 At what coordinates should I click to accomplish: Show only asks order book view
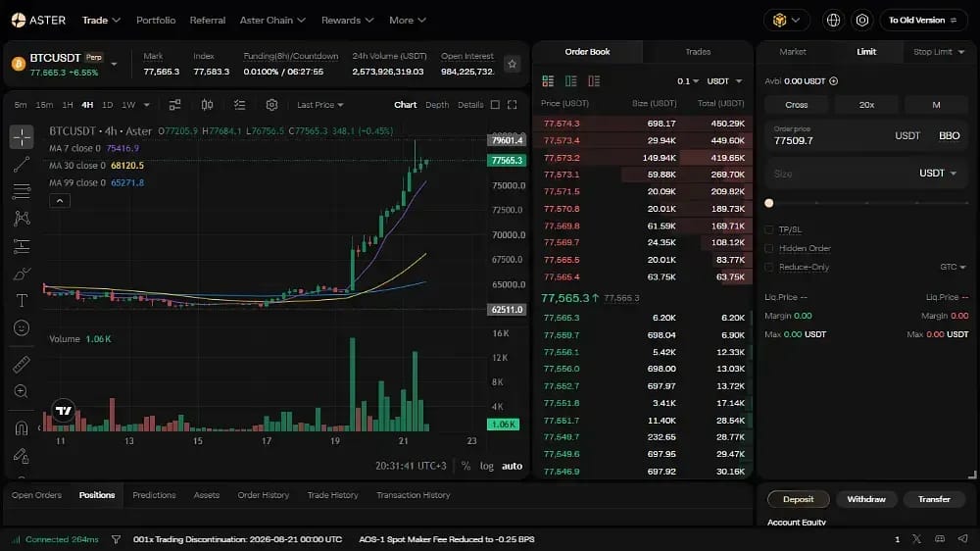[x=594, y=81]
